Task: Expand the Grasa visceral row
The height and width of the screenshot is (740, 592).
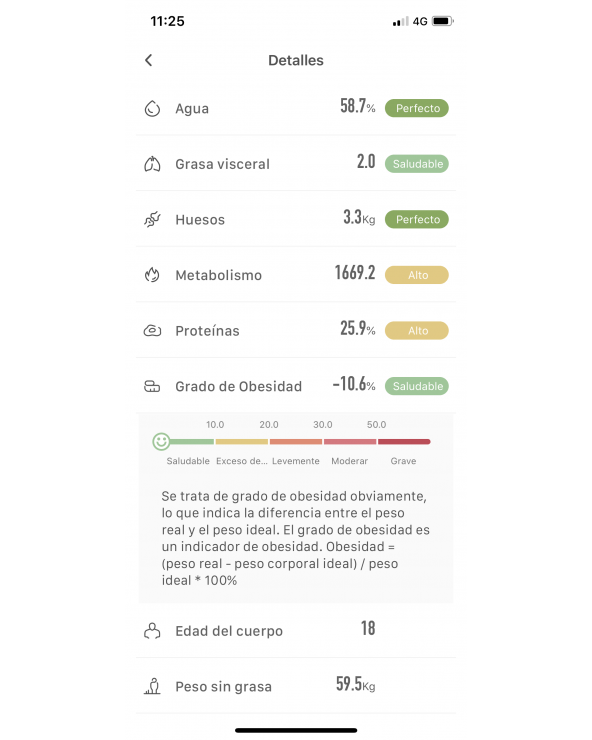Action: [296, 164]
